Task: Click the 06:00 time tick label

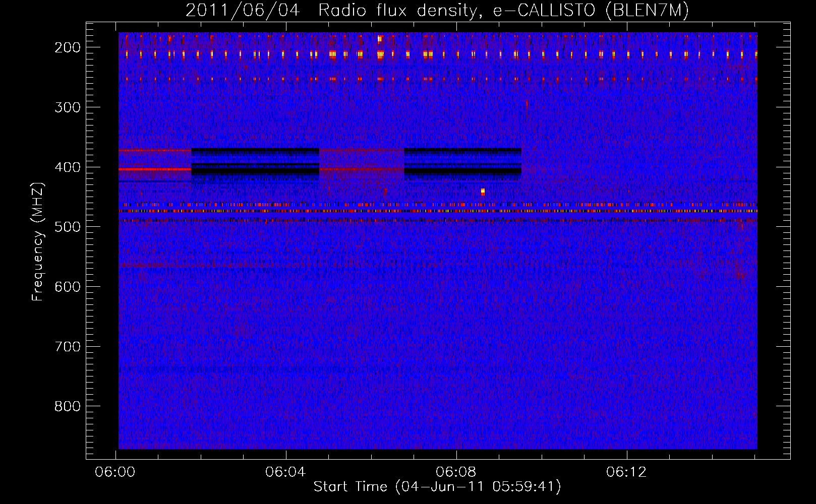Action: click(x=115, y=472)
